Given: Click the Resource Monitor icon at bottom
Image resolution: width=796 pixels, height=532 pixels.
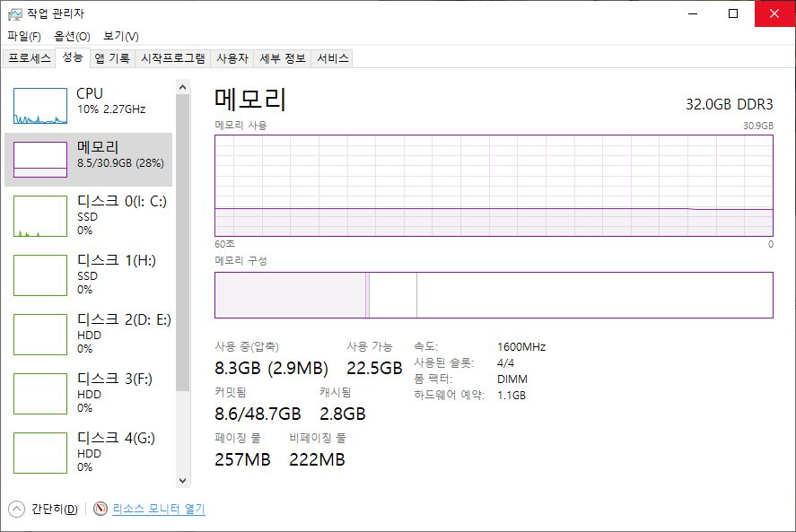Looking at the screenshot, I should (101, 508).
